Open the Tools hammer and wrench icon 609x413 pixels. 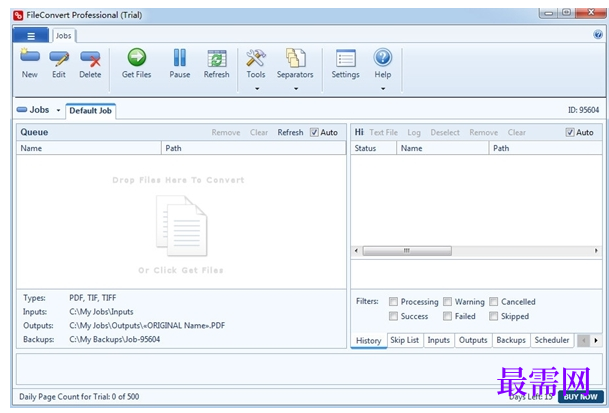[256, 58]
